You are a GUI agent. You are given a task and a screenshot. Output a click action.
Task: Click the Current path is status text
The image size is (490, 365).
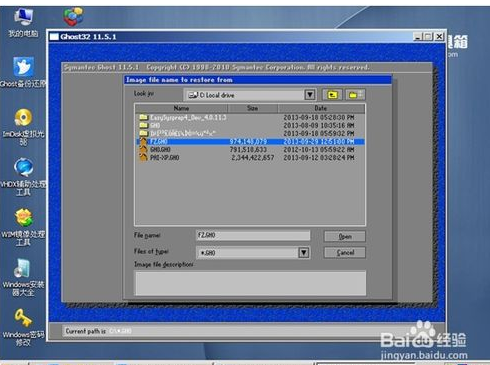[85, 331]
